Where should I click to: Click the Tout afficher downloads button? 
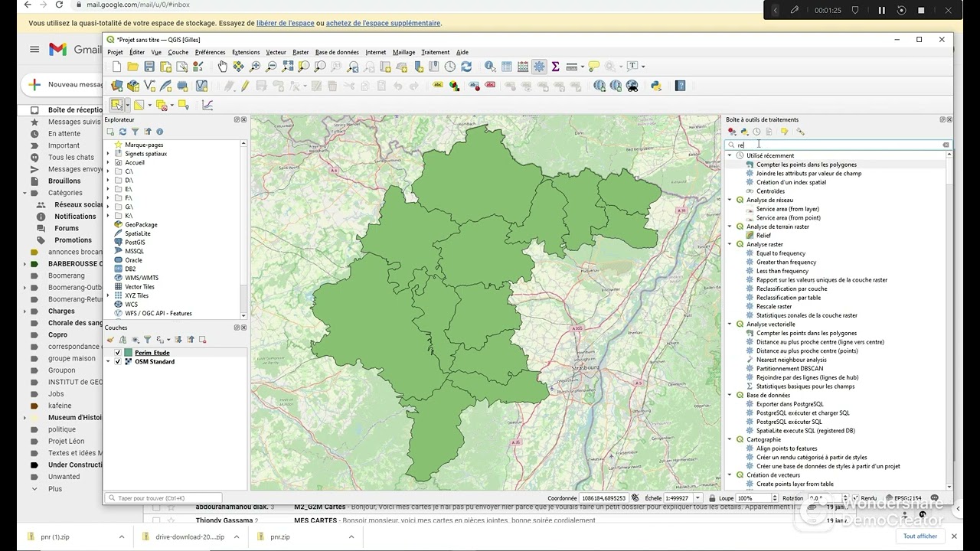920,536
